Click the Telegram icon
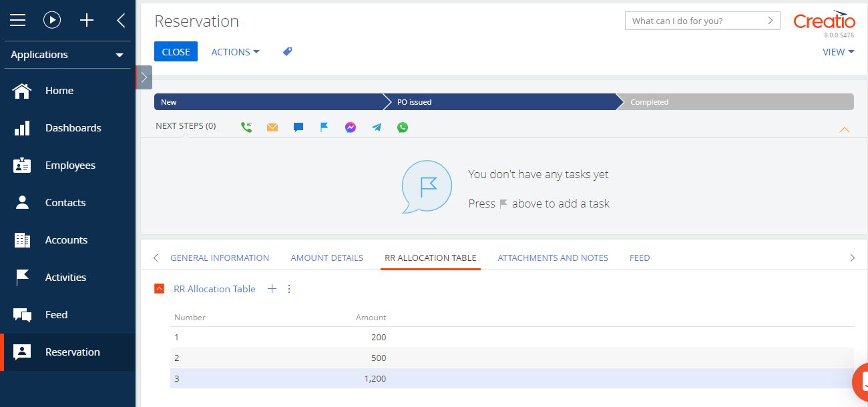Viewport: 868px width, 407px height. coord(377,127)
